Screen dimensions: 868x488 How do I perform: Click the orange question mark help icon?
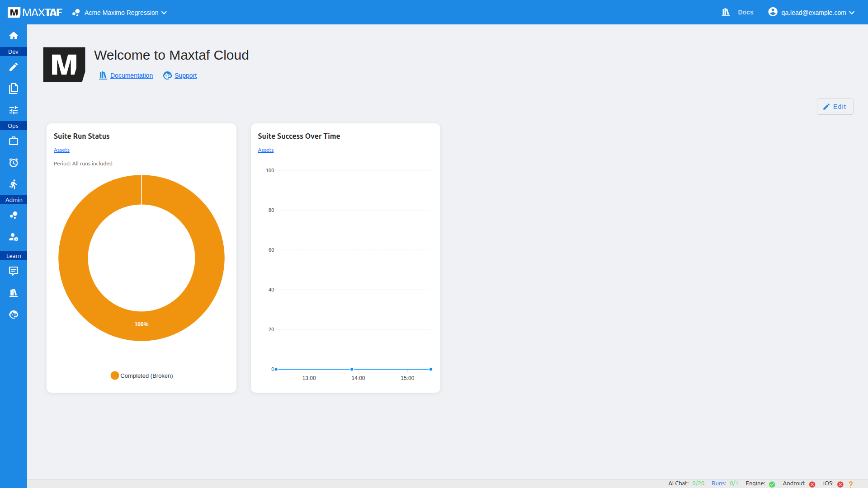coord(850,484)
